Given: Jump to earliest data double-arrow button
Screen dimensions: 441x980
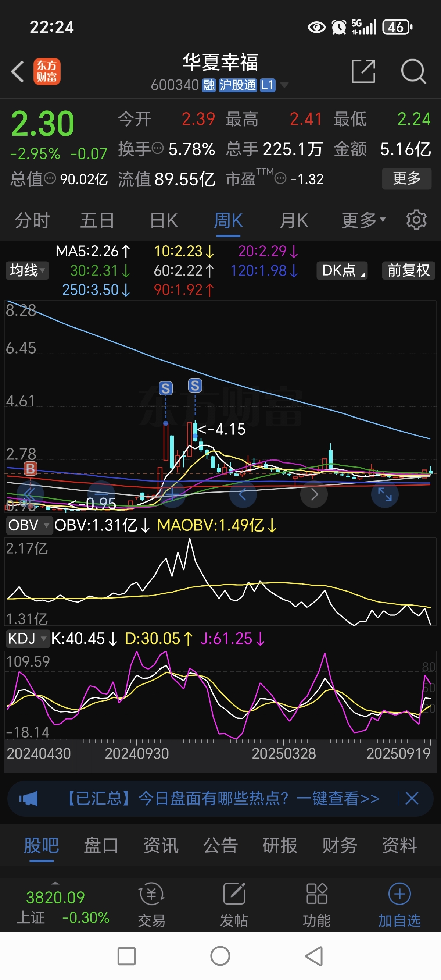Looking at the screenshot, I should [x=30, y=494].
